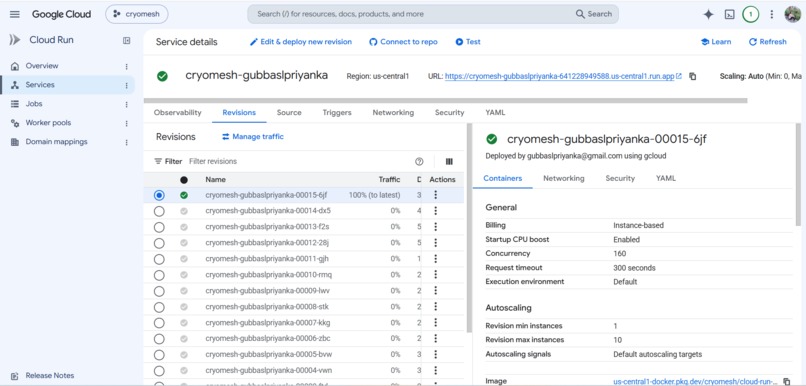The height and width of the screenshot is (386, 806).
Task: Click the Test button
Action: pos(468,42)
